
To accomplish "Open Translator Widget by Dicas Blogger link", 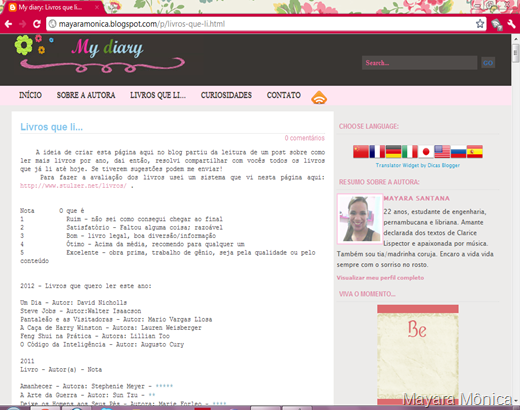I will coord(418,165).
